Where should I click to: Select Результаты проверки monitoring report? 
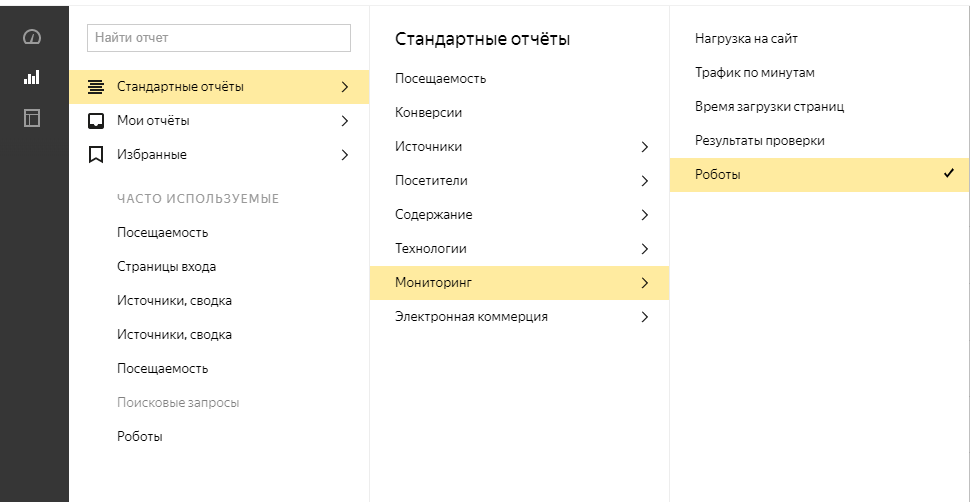coord(759,141)
